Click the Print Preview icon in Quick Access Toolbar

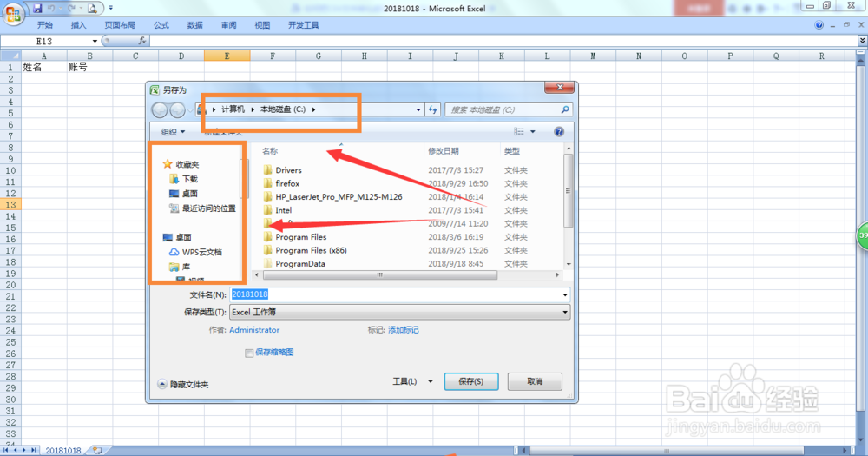[x=93, y=8]
